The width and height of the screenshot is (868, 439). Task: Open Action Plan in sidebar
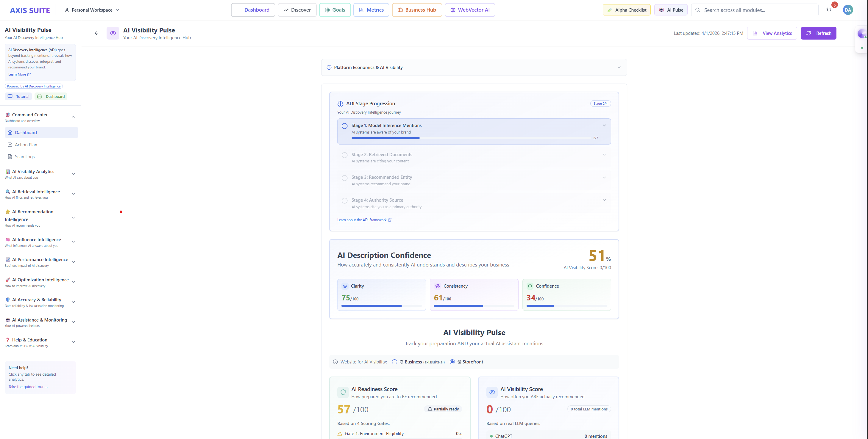(26, 145)
